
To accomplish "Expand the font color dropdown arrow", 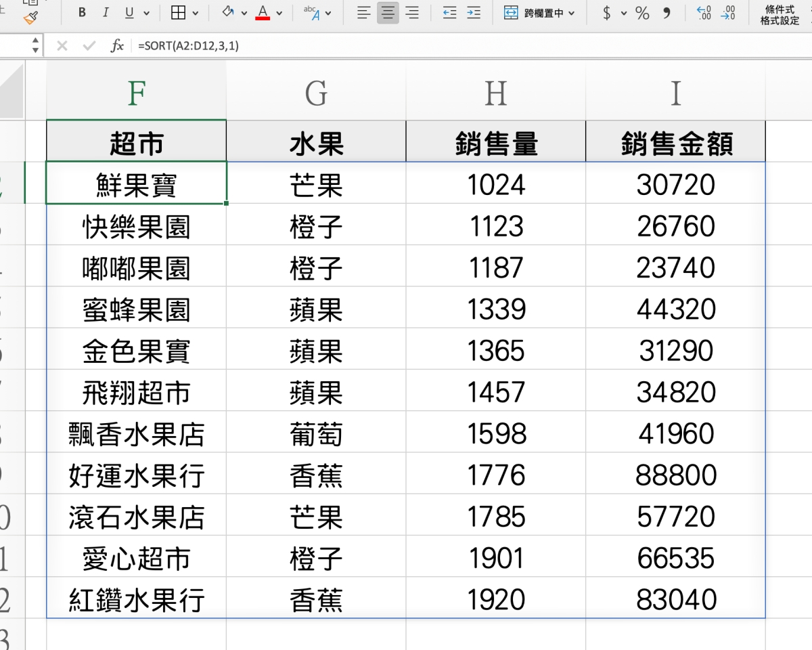I will coord(279,14).
